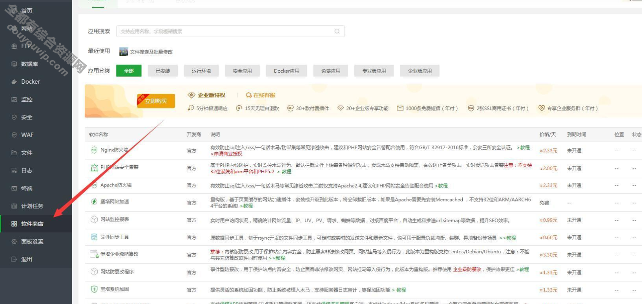Image resolution: width=644 pixels, height=304 pixels.
Task: Open FTP via its sidebar icon
Action: [x=14, y=46]
